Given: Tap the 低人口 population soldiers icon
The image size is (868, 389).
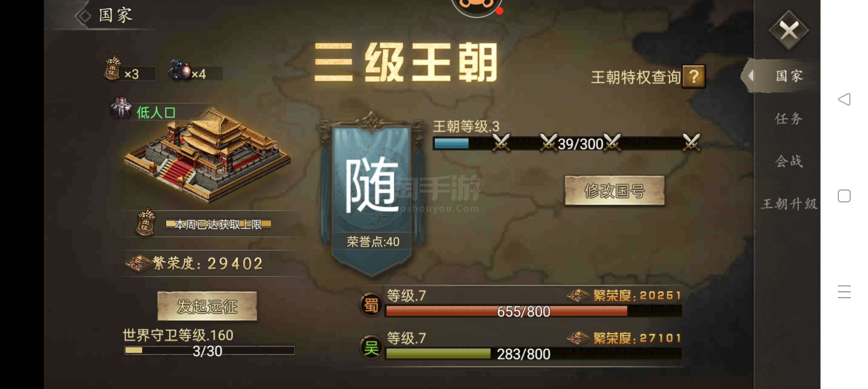Looking at the screenshot, I should (121, 108).
